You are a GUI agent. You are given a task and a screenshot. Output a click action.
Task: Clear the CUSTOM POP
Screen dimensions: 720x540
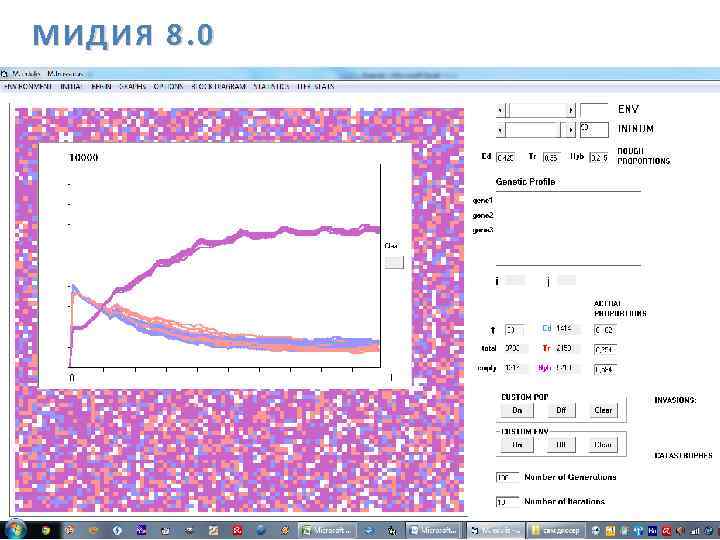pos(603,410)
